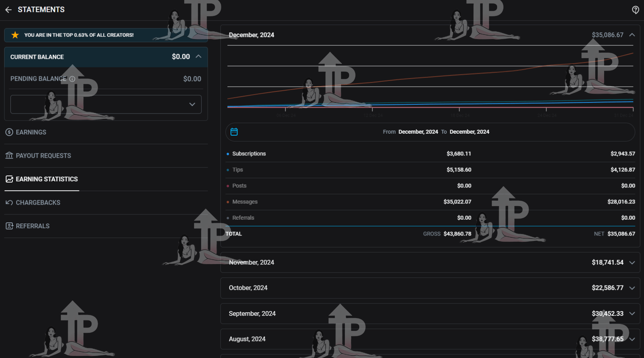This screenshot has height=358, width=644.
Task: Click the top 0.63% creators banner
Action: click(x=79, y=35)
